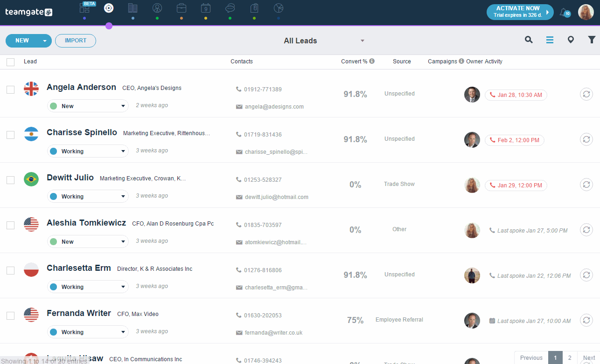This screenshot has height=364, width=600.
Task: Open the Dashboard (BETA) icon in top navigation
Action: (84, 8)
